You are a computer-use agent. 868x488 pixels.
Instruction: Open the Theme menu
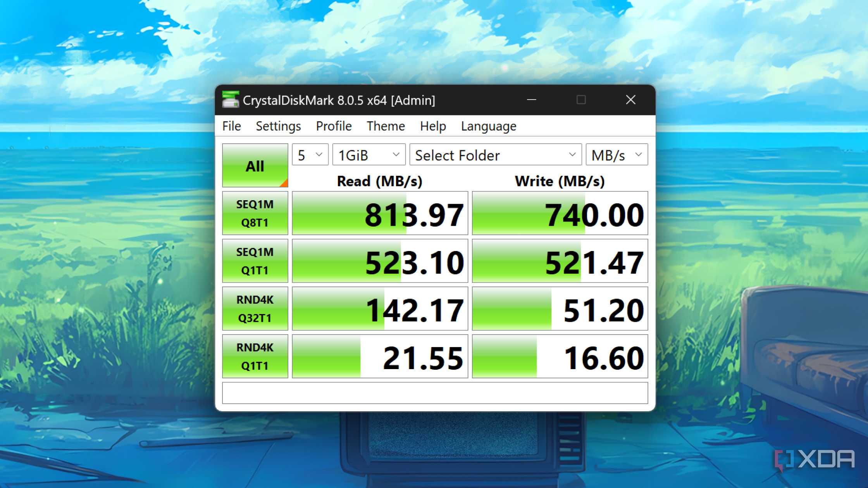click(386, 126)
